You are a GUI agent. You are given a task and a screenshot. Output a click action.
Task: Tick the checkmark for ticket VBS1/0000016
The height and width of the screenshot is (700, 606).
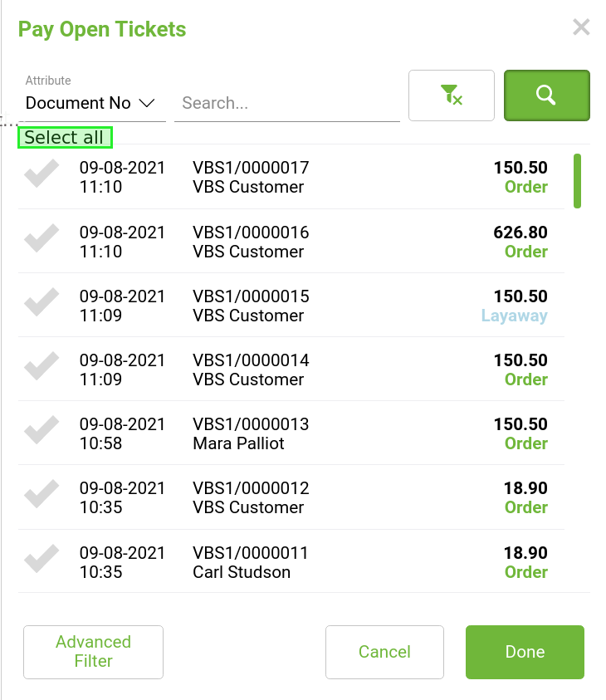(x=42, y=240)
